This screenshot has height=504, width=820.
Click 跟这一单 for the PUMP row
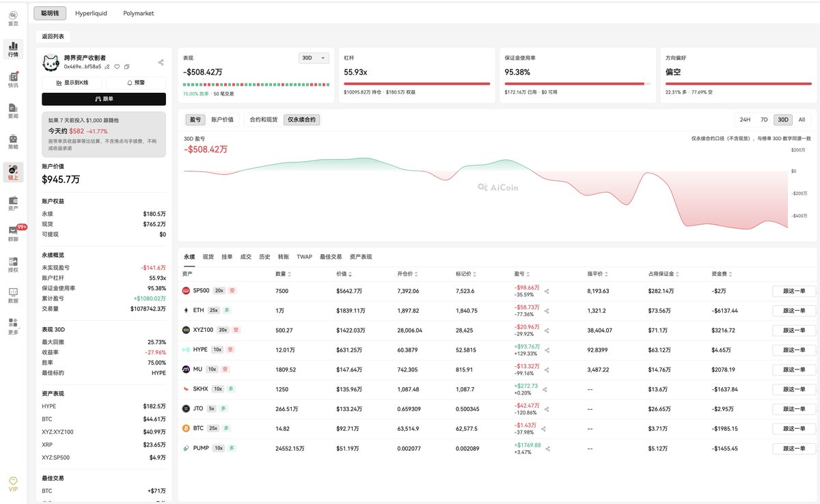793,449
